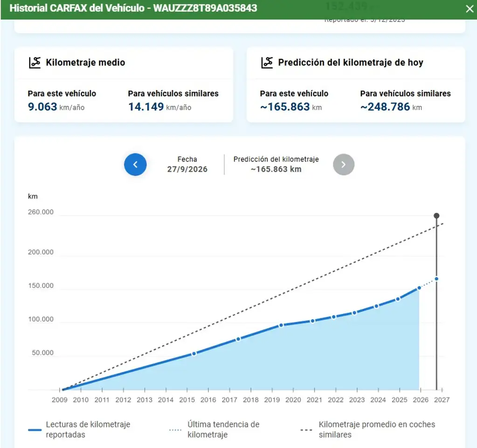Click the mileage reading point near 2026
477x448 pixels.
pos(419,288)
